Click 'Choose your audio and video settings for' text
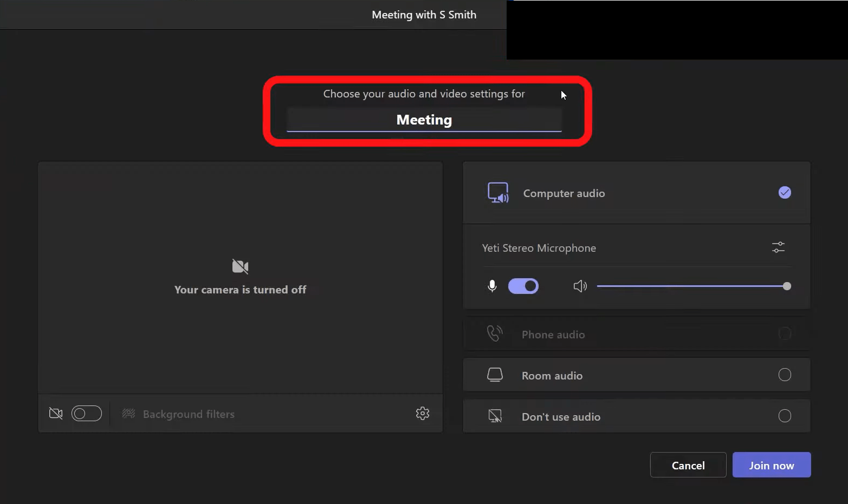The image size is (848, 504). click(424, 94)
